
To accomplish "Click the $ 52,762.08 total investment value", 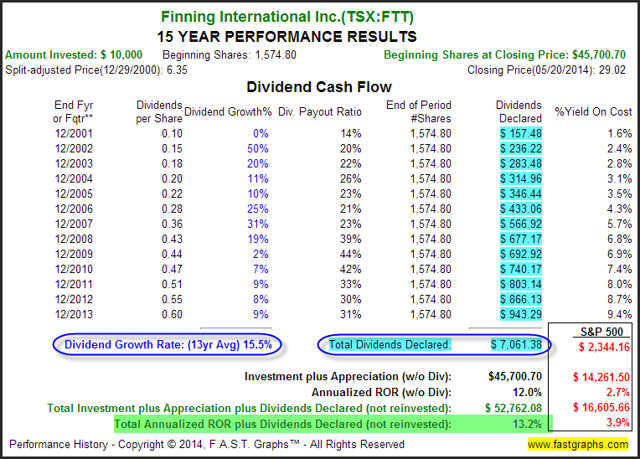I will 513,408.
